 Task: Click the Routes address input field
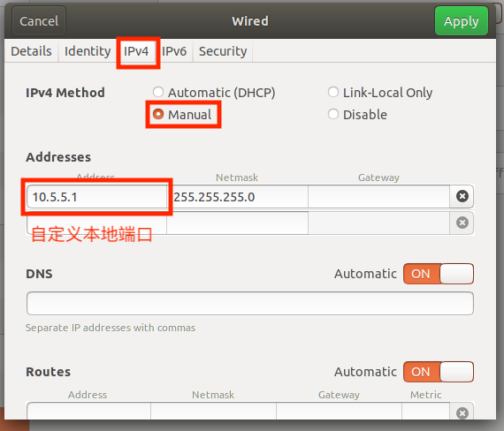88,411
